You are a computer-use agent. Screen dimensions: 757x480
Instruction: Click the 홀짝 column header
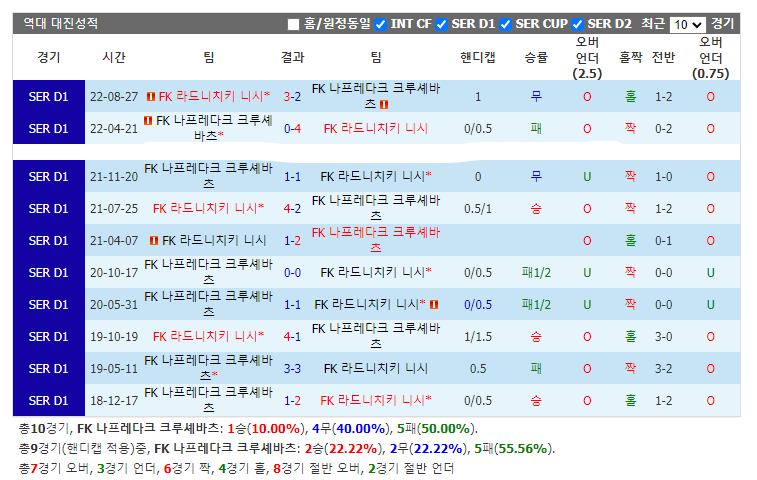pyautogui.click(x=631, y=57)
